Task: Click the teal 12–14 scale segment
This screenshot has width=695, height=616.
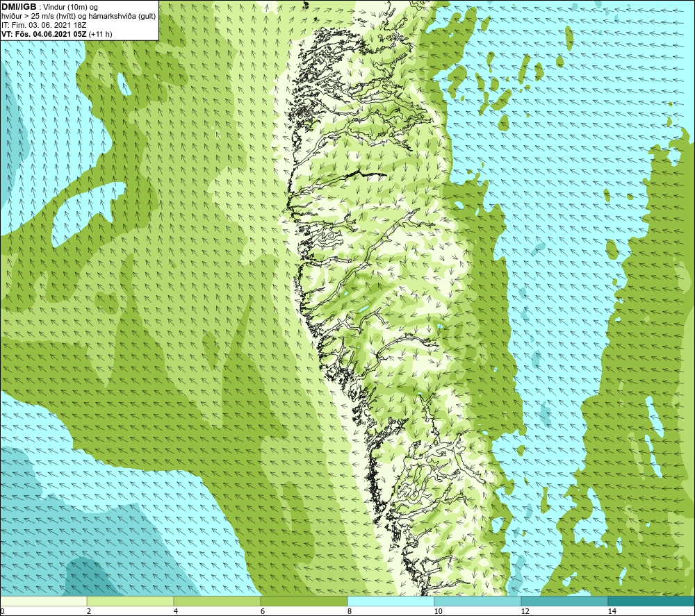Action: [564, 601]
